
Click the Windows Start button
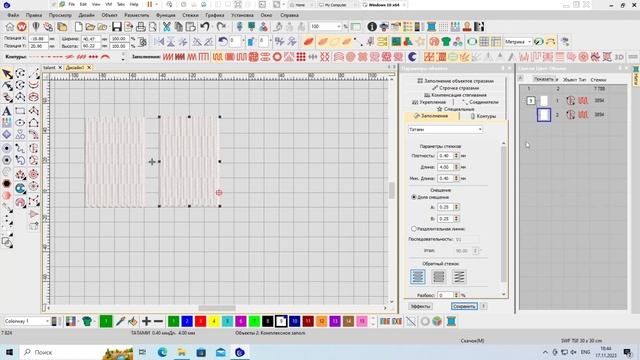pos(9,352)
